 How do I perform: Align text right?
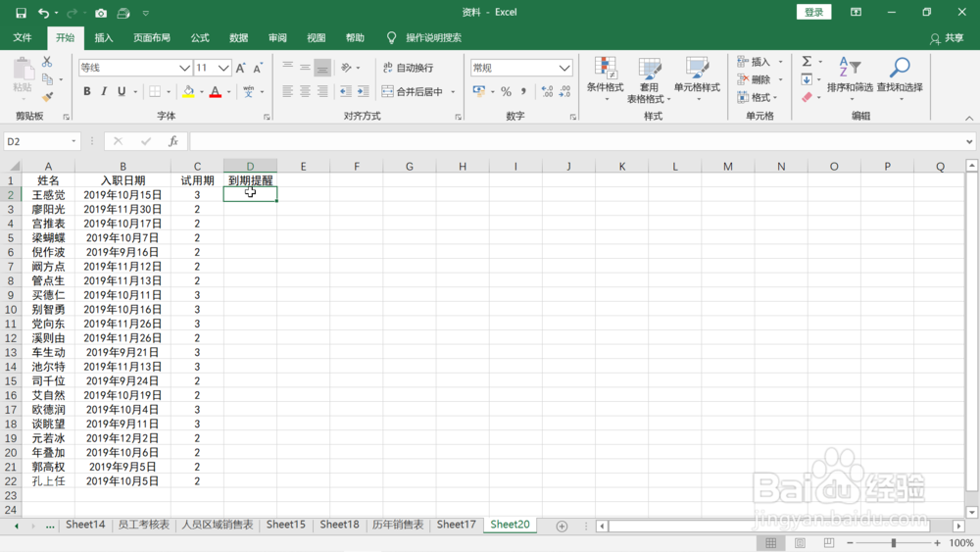(322, 91)
